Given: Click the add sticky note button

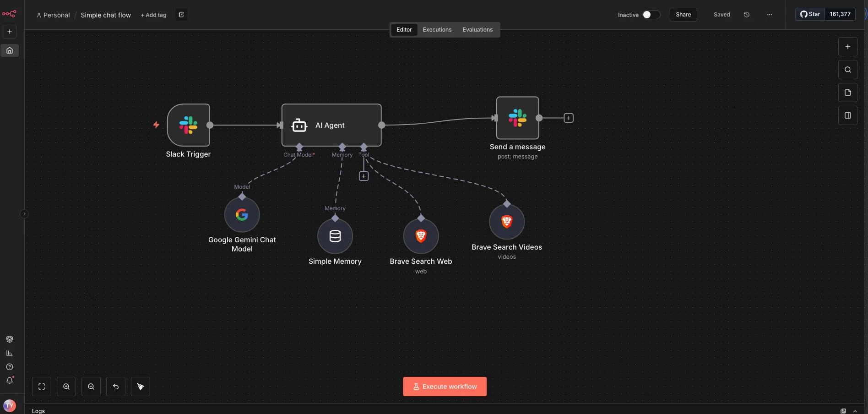Looking at the screenshot, I should tap(848, 93).
